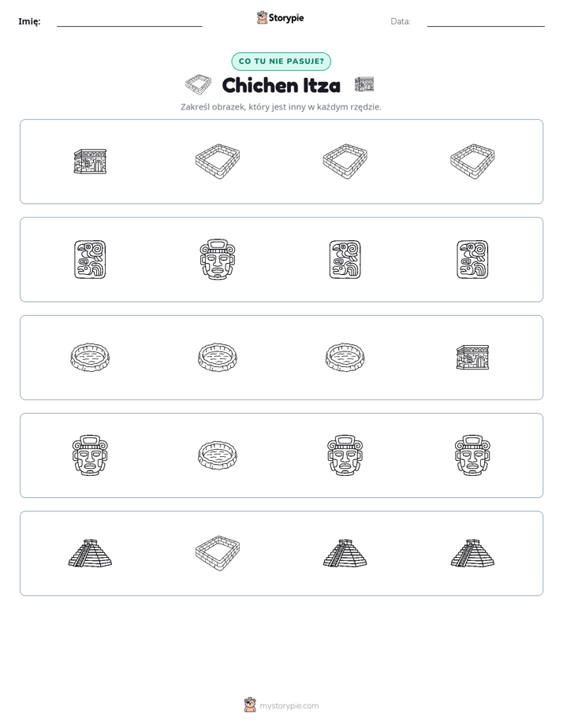
Task: Select the last glyph tablet in row two
Action: [x=472, y=259]
